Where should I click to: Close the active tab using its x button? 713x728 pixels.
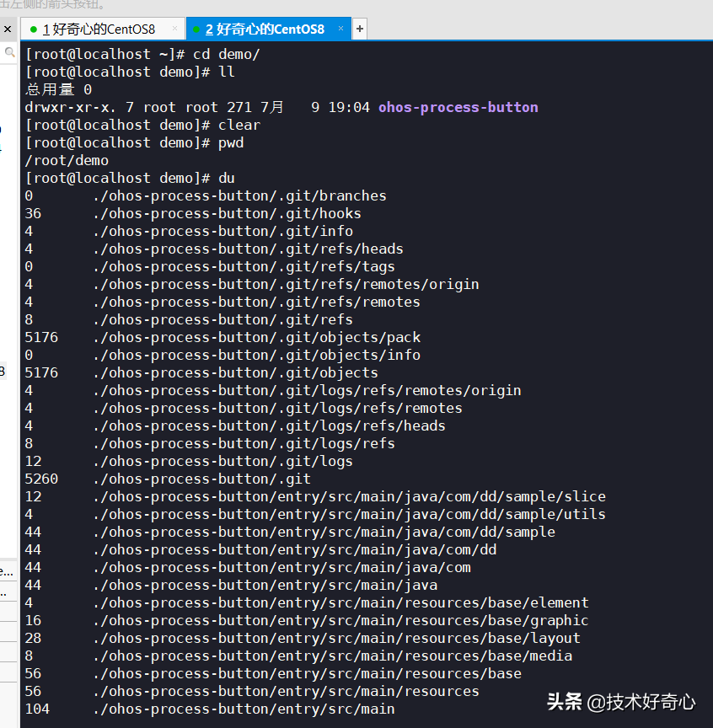pos(340,27)
